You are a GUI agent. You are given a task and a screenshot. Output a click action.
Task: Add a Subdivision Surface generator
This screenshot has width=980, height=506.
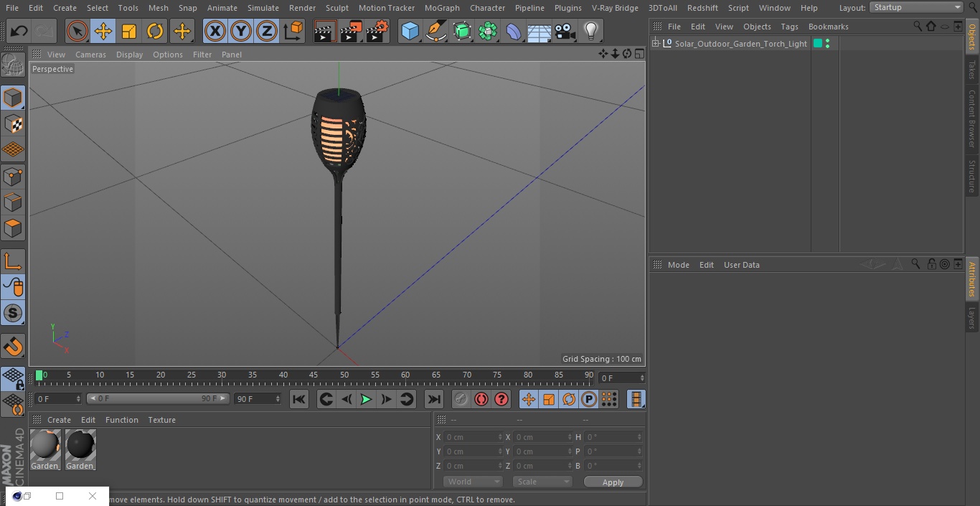(462, 31)
